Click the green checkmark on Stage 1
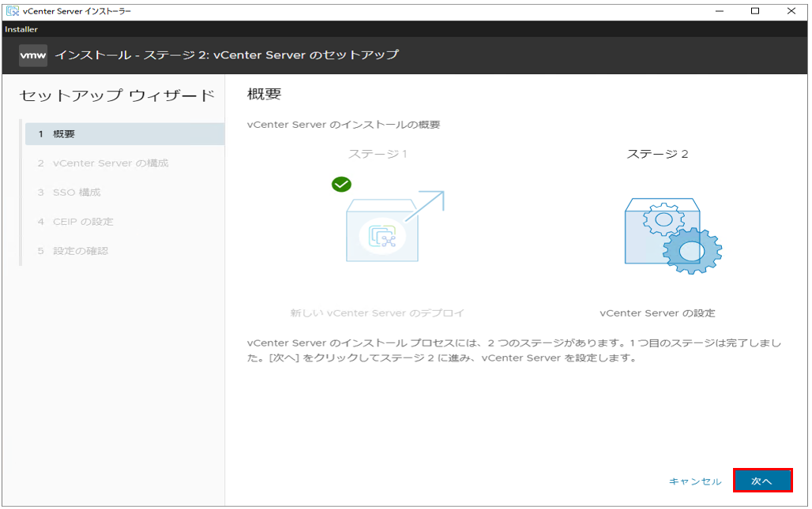 pyautogui.click(x=341, y=184)
